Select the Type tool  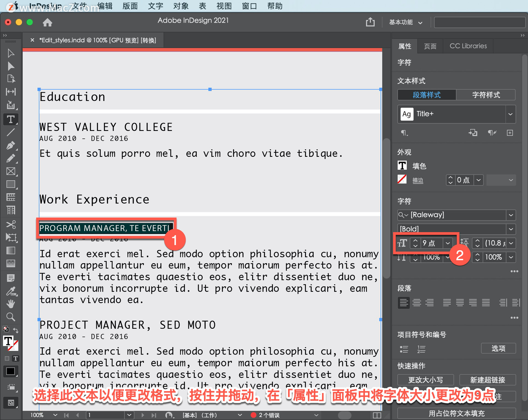[11, 119]
